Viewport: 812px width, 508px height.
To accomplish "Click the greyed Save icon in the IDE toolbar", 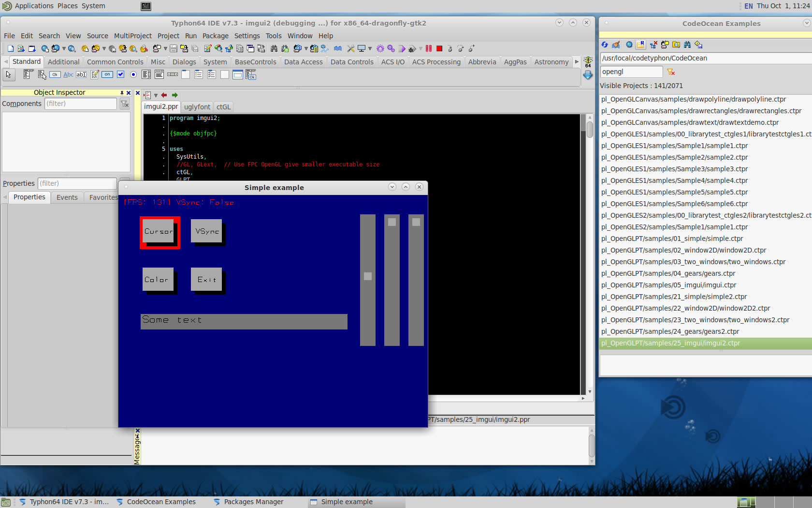I will point(173,48).
